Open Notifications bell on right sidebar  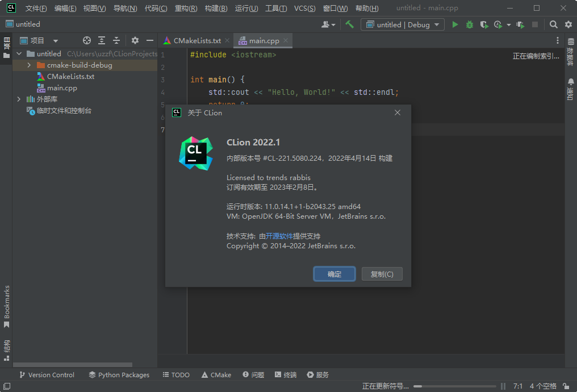pos(571,89)
